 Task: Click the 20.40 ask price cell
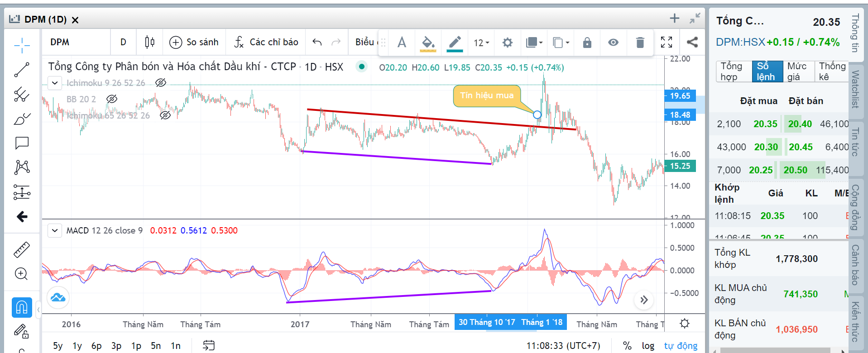pyautogui.click(x=800, y=124)
